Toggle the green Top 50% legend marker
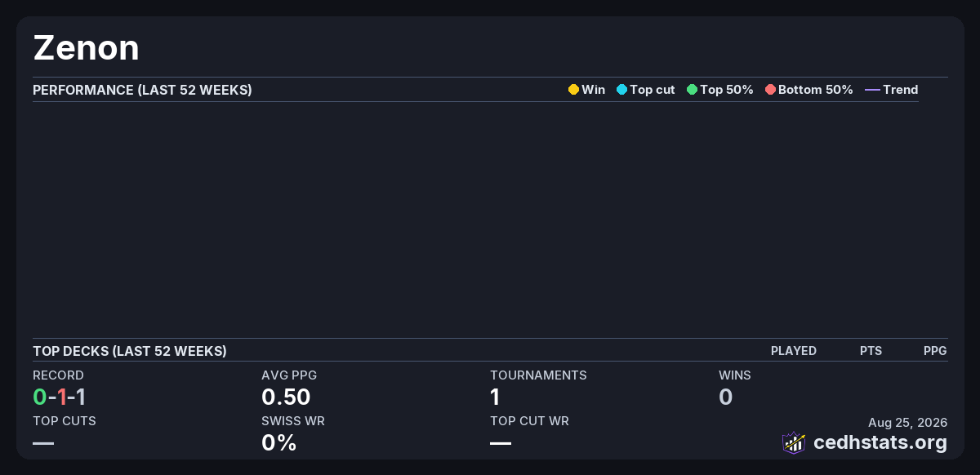 click(692, 90)
